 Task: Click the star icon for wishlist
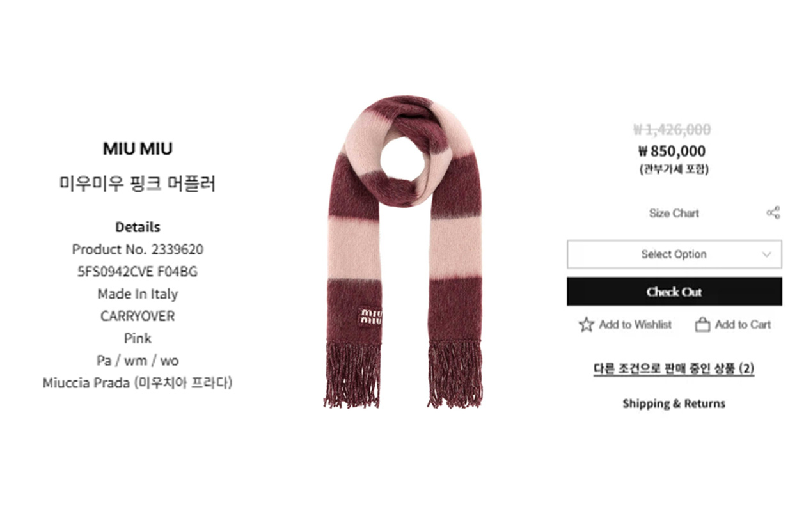click(586, 324)
